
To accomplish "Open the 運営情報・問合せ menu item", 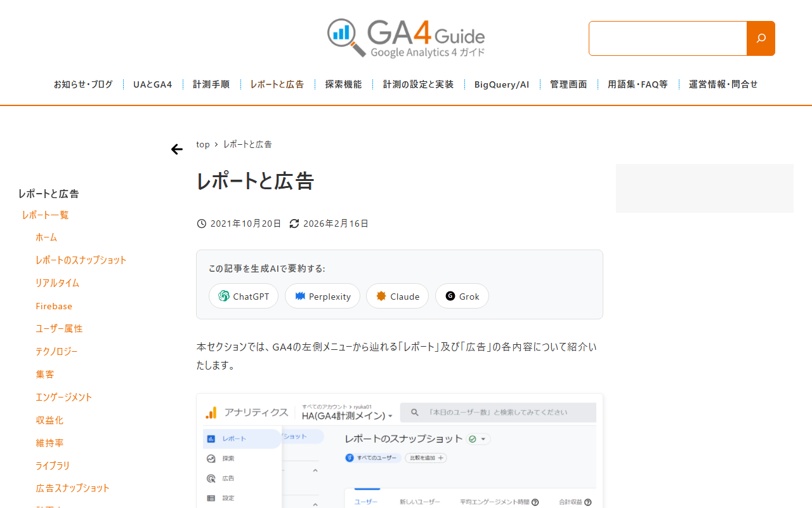I will pyautogui.click(x=723, y=84).
